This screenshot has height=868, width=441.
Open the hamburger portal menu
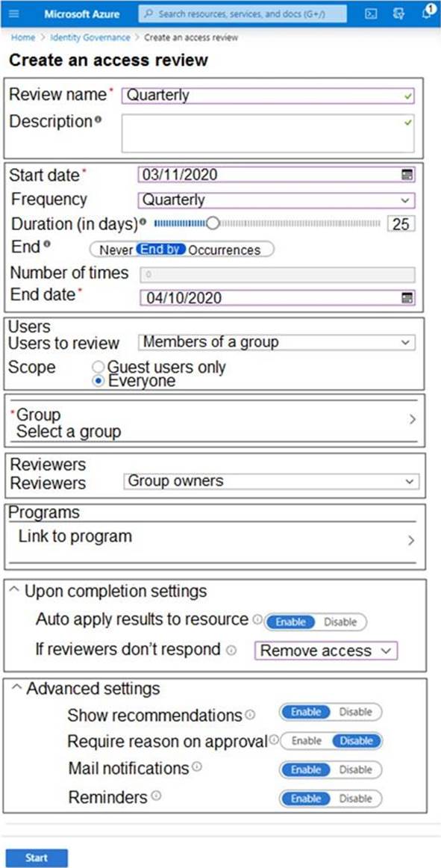click(14, 14)
